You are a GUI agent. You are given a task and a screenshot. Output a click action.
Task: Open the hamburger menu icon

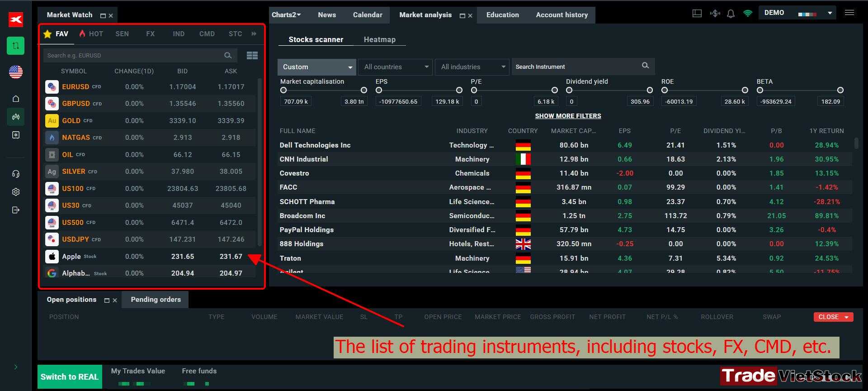tap(849, 13)
